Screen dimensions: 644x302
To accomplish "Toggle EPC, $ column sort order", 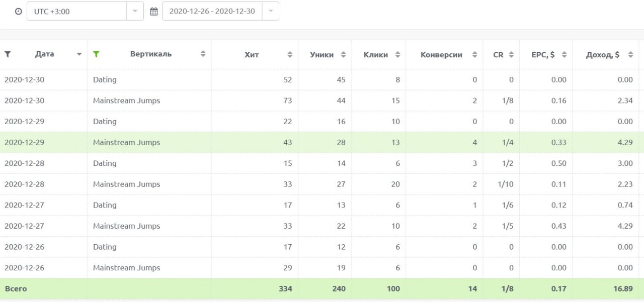I will point(564,55).
